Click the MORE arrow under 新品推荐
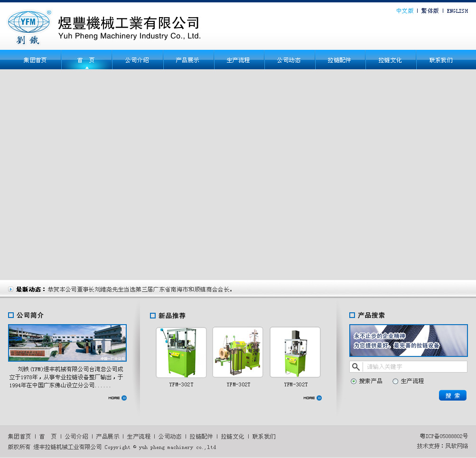Screen dimensions: 476x458 pyautogui.click(x=312, y=398)
